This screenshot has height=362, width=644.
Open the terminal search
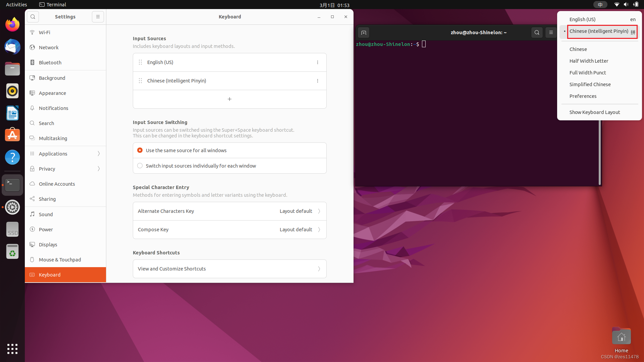(x=537, y=33)
